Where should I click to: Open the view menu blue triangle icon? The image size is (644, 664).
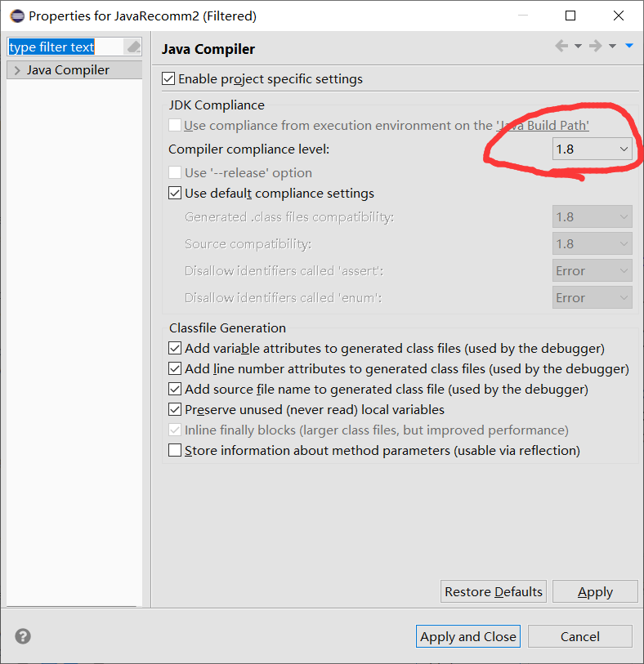(x=629, y=46)
